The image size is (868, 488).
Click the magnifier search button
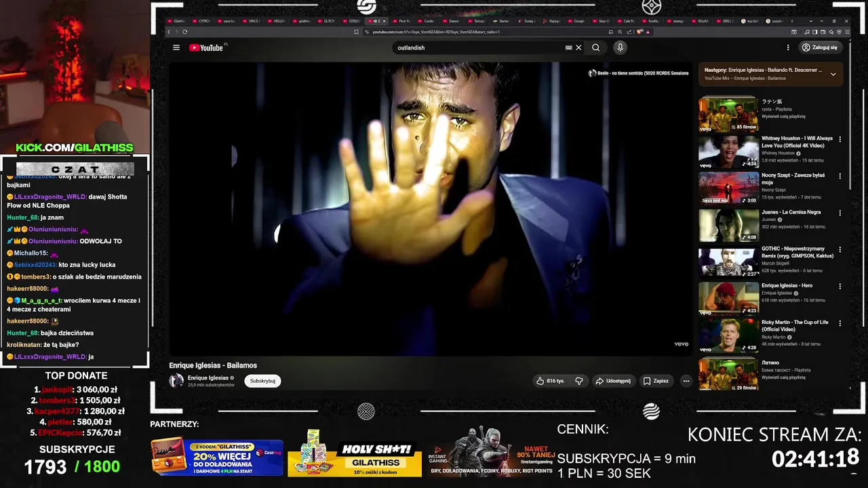(x=595, y=47)
